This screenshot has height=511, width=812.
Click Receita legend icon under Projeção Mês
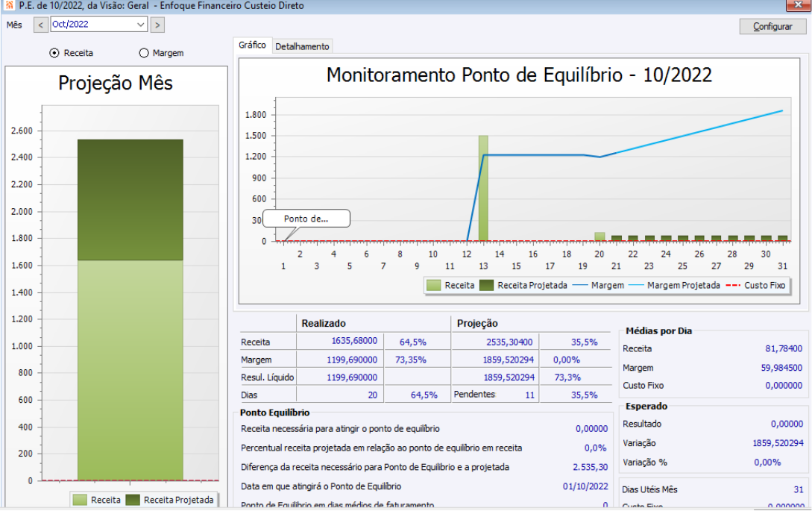coord(80,500)
